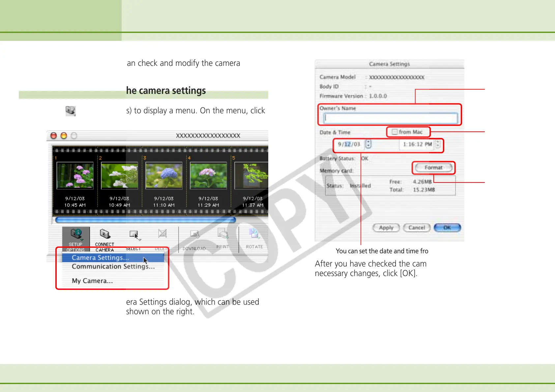The height and width of the screenshot is (392, 555).
Task: Click the Battery Status OK text
Action: pos(365,158)
